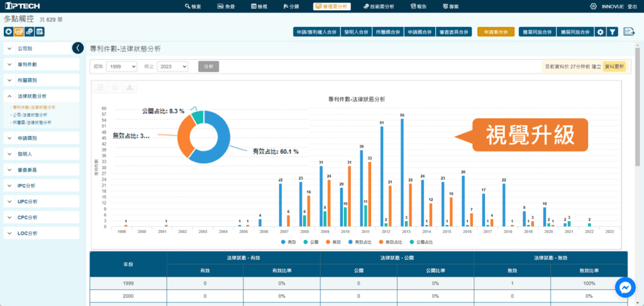Click the star icon under 多點觸控
The width and height of the screenshot is (644, 306).
point(8,31)
